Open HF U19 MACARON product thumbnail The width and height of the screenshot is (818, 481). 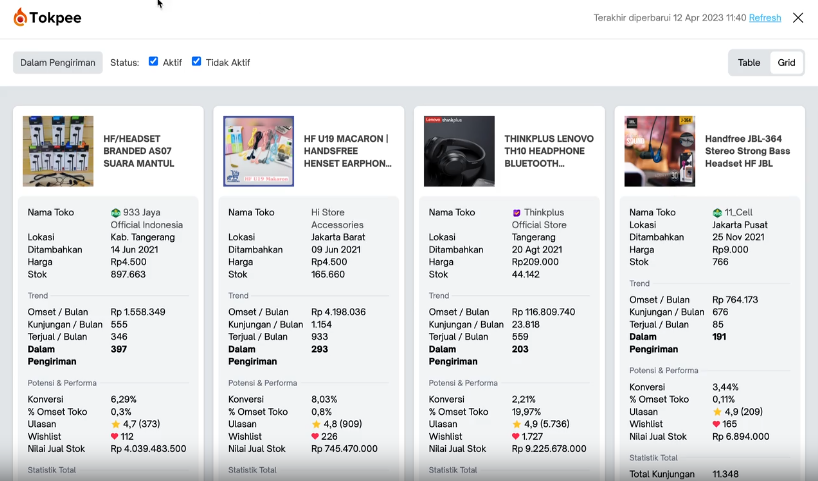click(x=259, y=151)
